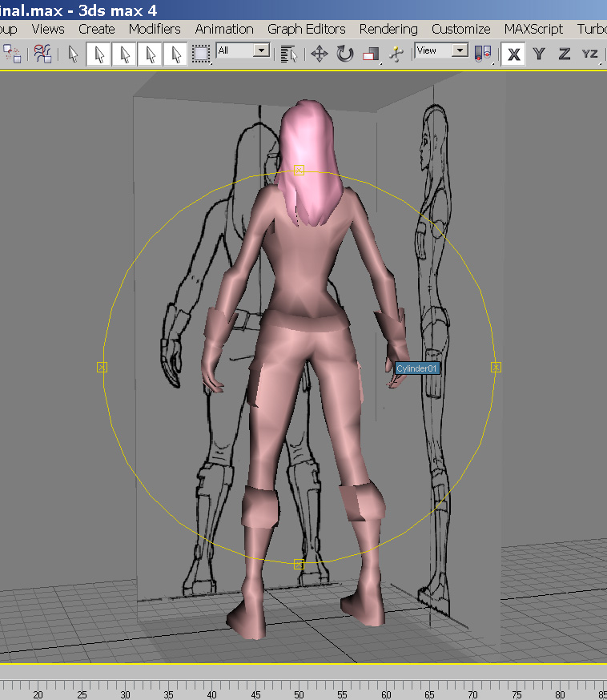Click the Use Pivot Point Center icon
Viewport: 607px width, 700px height.
483,54
